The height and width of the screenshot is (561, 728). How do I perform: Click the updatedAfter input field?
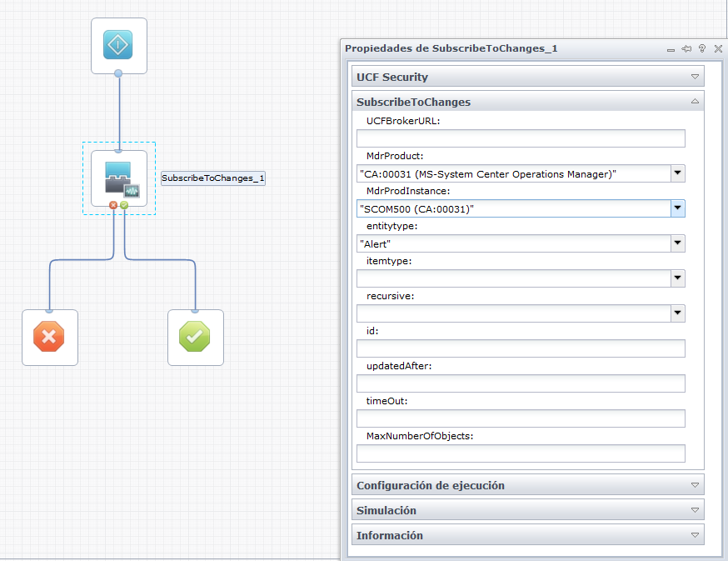tap(521, 383)
